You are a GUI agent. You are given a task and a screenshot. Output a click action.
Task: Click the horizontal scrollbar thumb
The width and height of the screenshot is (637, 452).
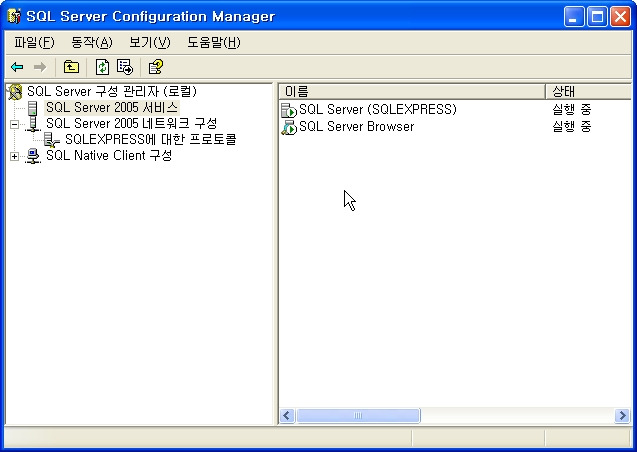(358, 416)
